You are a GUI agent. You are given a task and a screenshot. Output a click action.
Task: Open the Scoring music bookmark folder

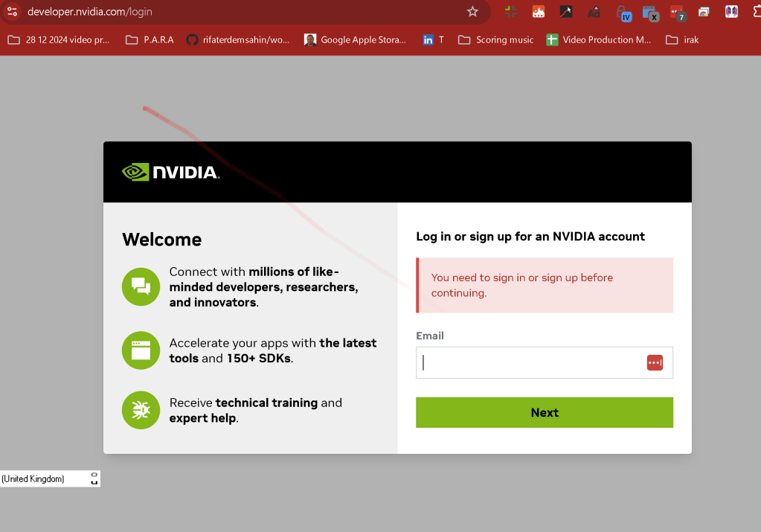(x=495, y=39)
